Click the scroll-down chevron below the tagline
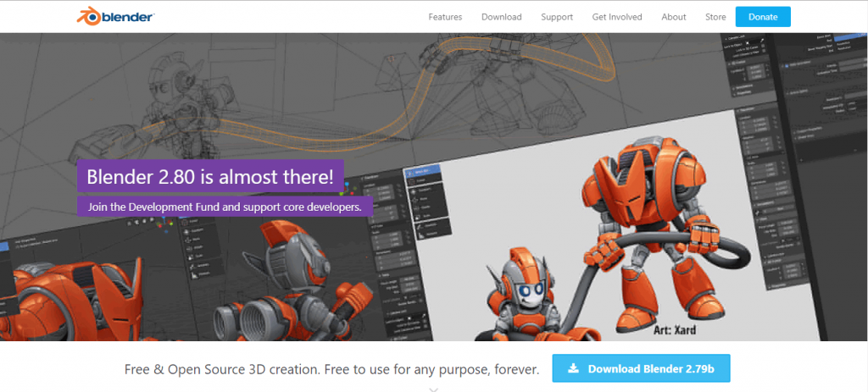868x392 pixels. point(434,389)
